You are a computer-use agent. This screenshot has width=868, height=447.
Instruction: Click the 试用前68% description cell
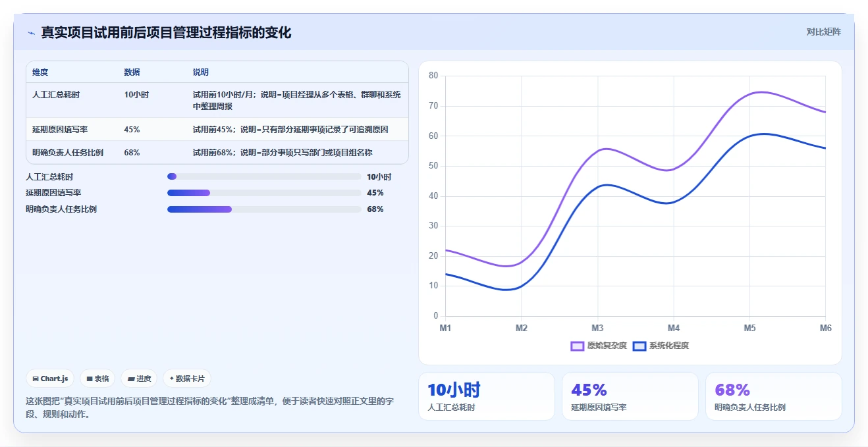pyautogui.click(x=283, y=153)
